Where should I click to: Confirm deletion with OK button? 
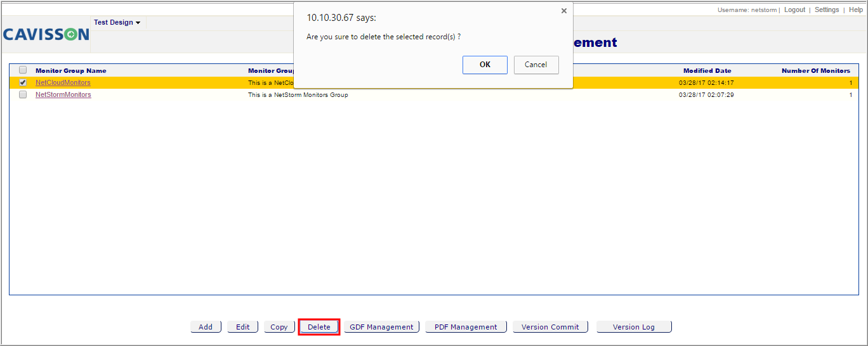[485, 65]
